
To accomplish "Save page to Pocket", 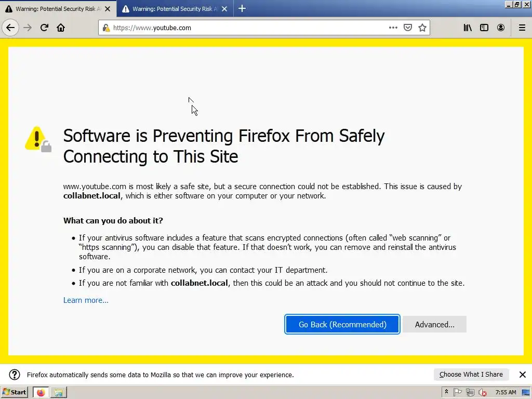I will (408, 28).
